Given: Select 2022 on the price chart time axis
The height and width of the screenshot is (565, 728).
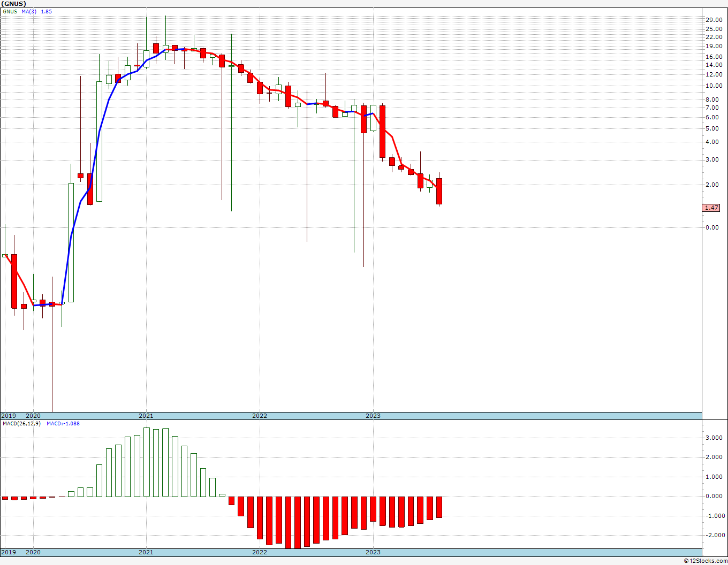Looking at the screenshot, I should 260,416.
